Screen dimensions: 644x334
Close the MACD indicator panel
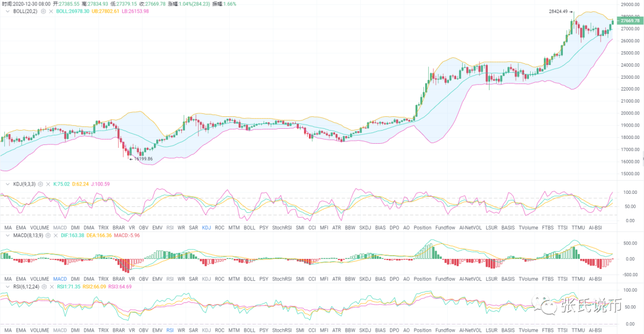point(54,236)
